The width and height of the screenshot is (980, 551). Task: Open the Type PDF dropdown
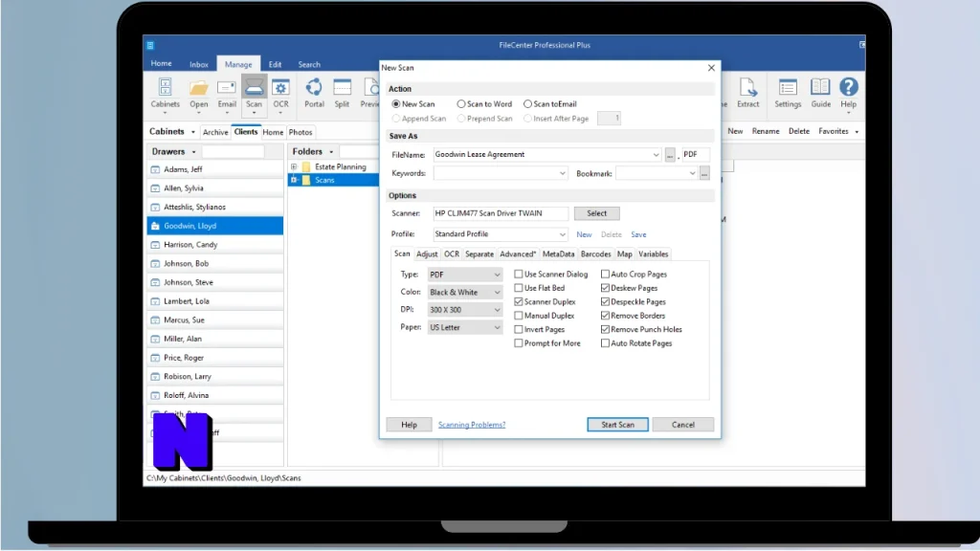pyautogui.click(x=464, y=275)
